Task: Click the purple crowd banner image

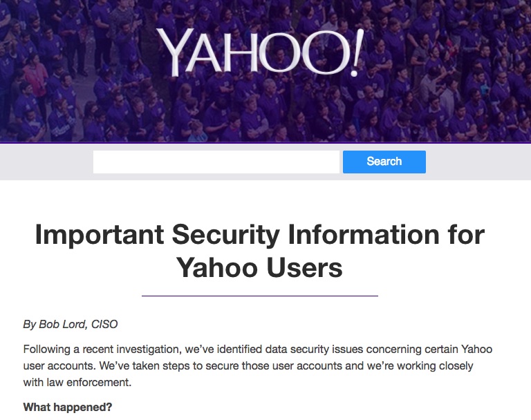Action: (x=265, y=70)
